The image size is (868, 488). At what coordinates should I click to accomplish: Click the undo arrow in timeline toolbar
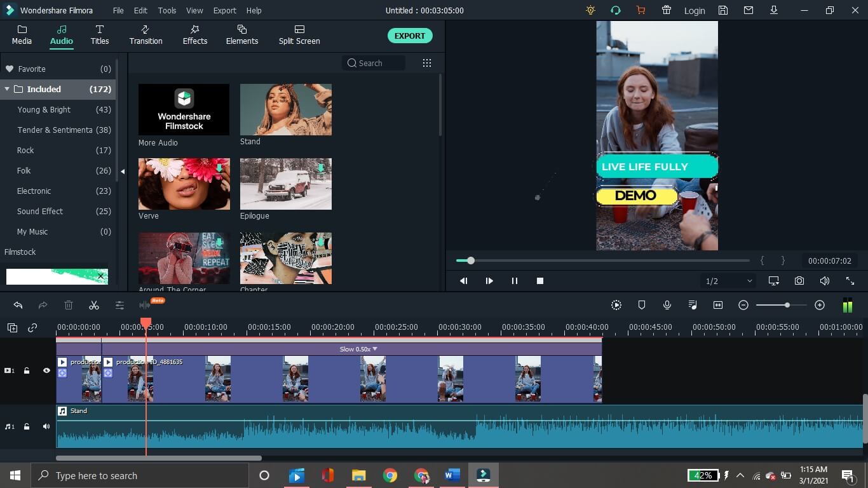[x=18, y=306]
